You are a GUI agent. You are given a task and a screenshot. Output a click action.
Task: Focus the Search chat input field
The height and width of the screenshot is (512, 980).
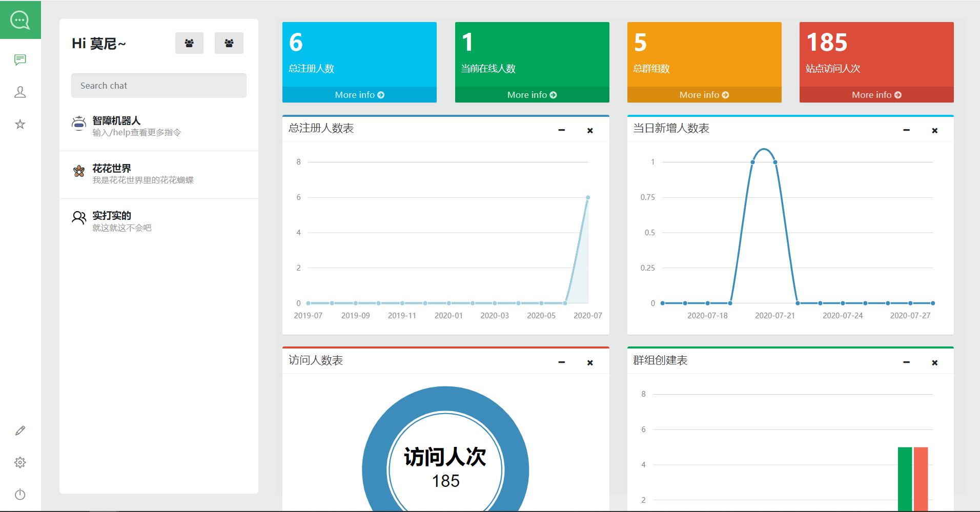pyautogui.click(x=159, y=86)
